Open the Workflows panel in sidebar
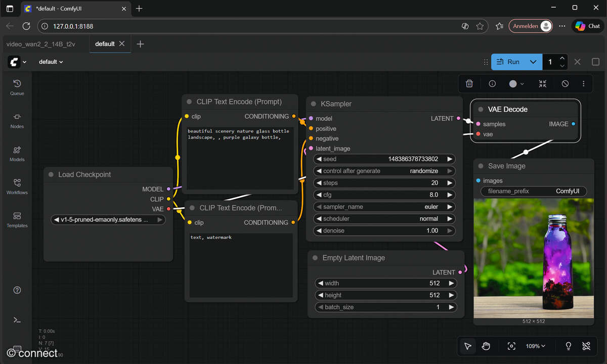607x364 pixels. (17, 186)
